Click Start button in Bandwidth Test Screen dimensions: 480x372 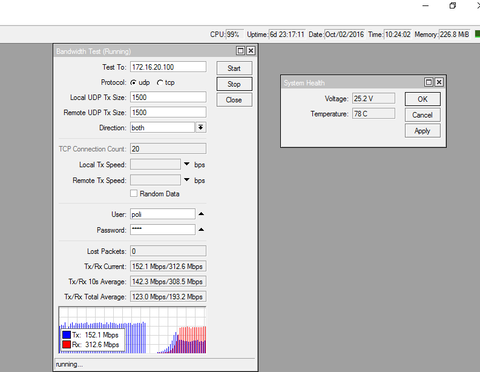234,68
